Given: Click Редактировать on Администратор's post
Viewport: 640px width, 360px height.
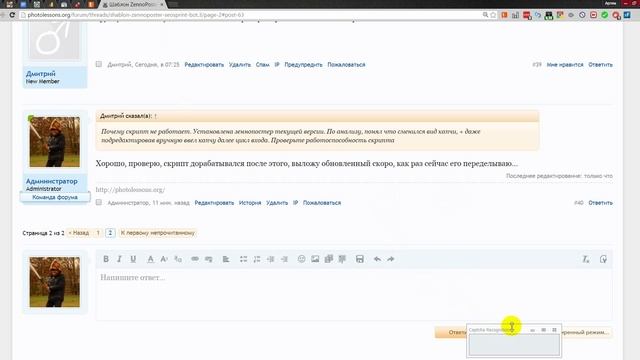Looking at the screenshot, I should click(x=214, y=203).
